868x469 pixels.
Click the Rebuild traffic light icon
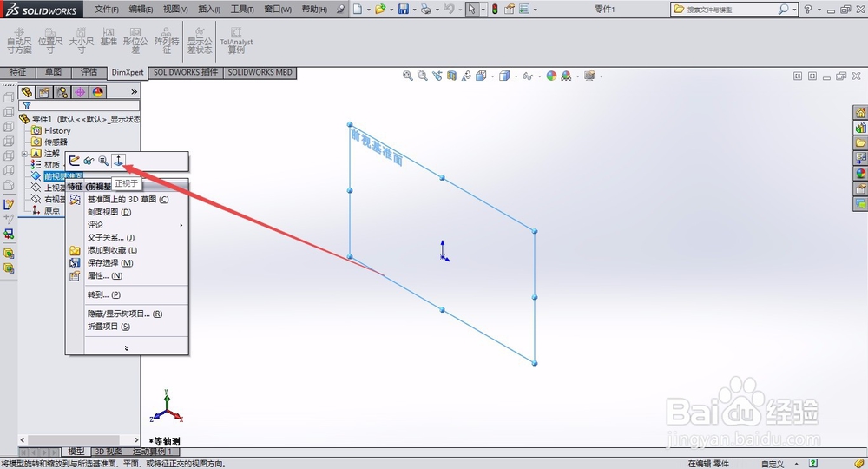point(495,9)
